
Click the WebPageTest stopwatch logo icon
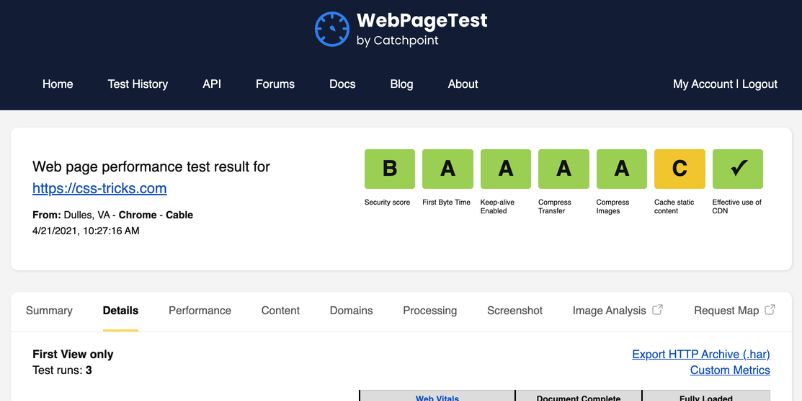tap(332, 29)
